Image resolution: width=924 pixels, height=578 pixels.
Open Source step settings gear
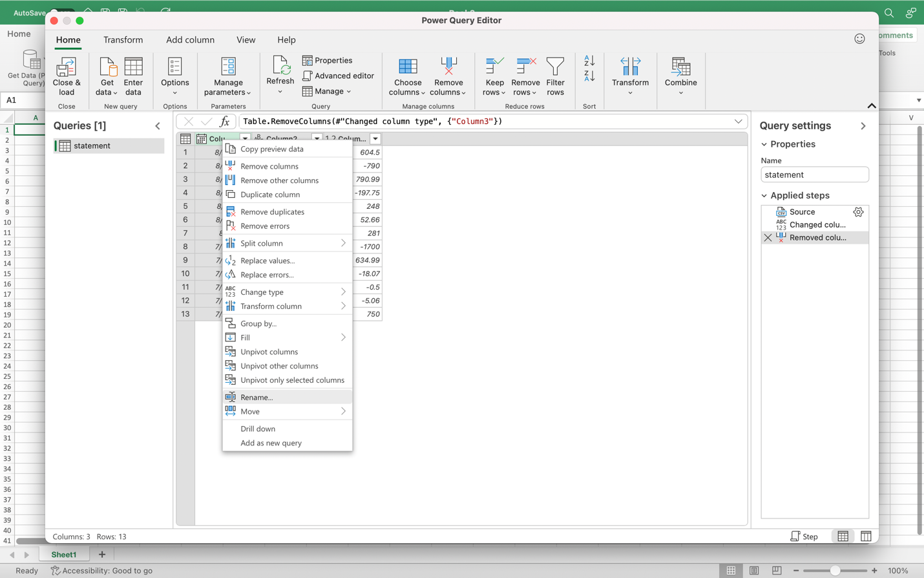(x=858, y=212)
